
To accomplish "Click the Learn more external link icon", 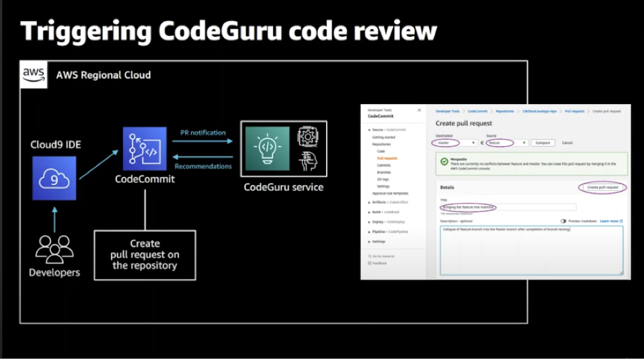I will pos(621,221).
